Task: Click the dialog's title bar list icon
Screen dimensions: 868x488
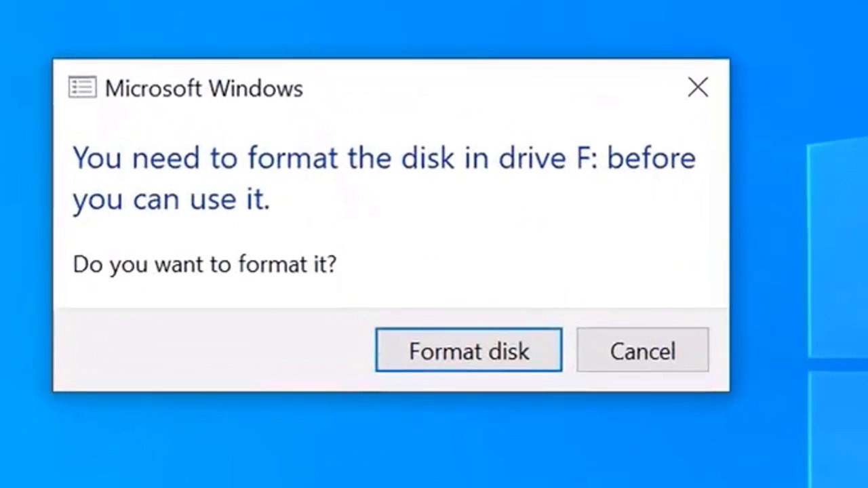Action: coord(82,87)
